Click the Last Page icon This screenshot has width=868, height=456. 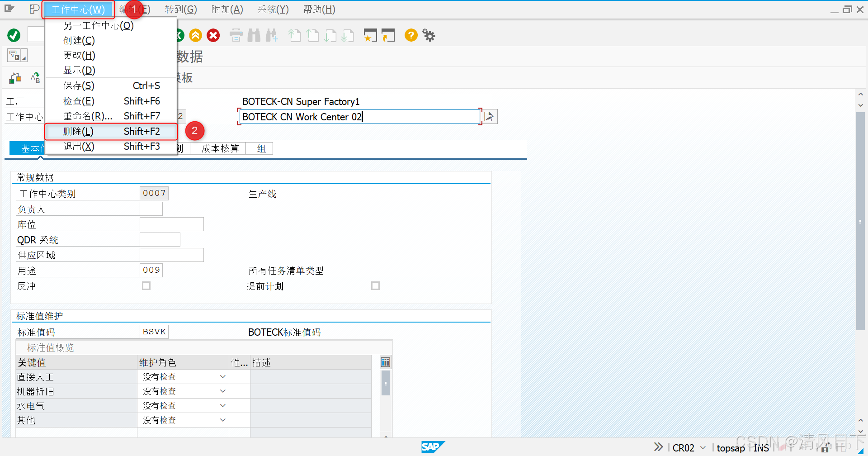click(348, 35)
